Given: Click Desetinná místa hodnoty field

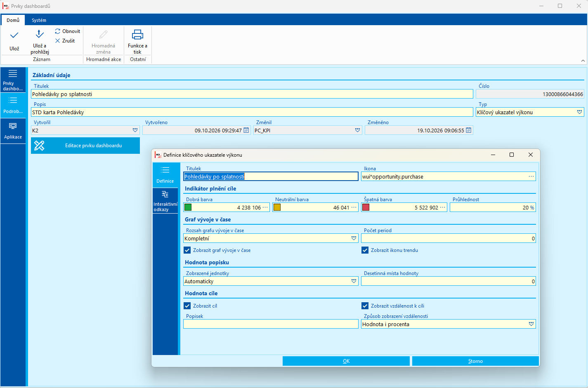Looking at the screenshot, I should (448, 281).
